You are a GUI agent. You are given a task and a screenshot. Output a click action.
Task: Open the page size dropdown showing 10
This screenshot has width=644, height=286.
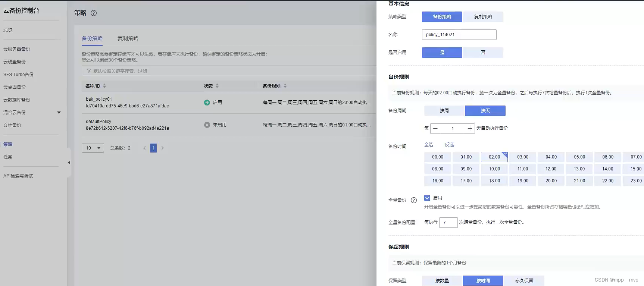pos(93,148)
